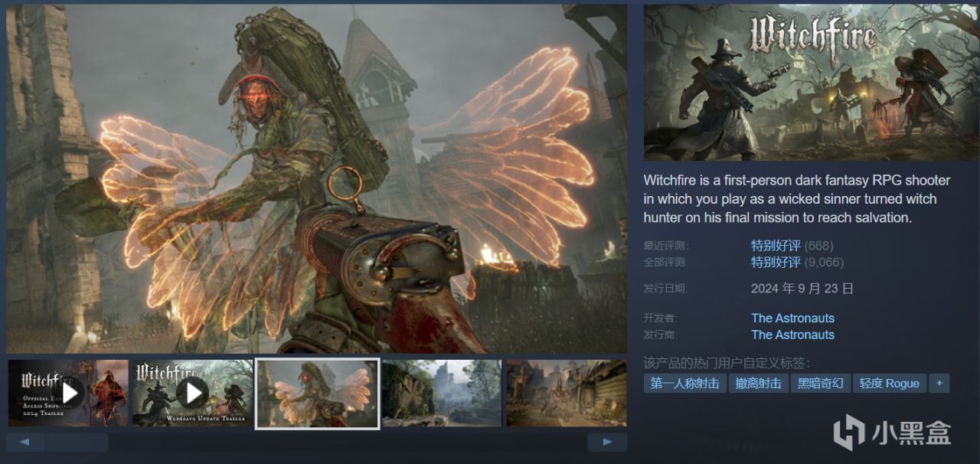Click the 开发者 label
Screen dimensions: 980x464
661,318
